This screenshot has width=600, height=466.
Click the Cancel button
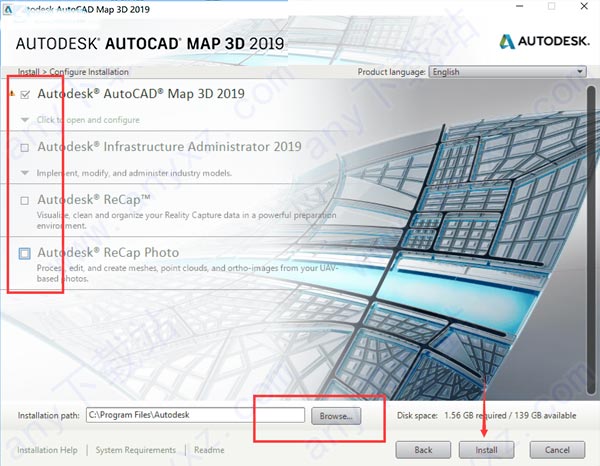pyautogui.click(x=557, y=450)
